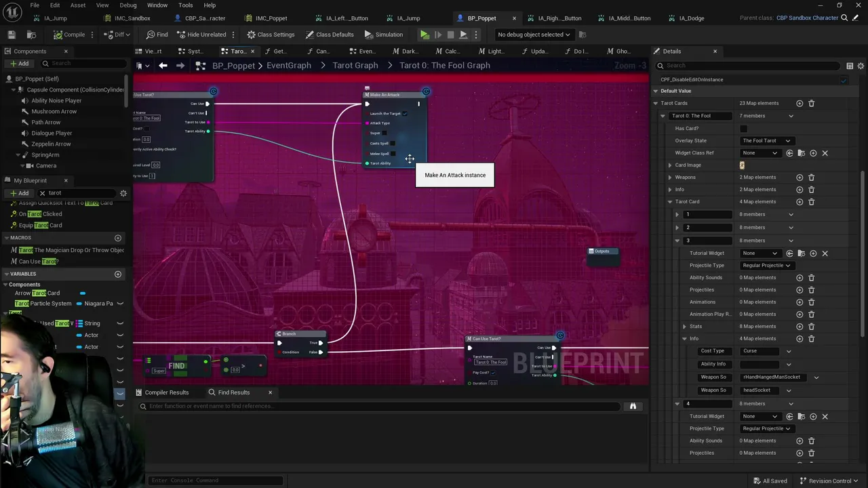Open the Tools menu
The height and width of the screenshot is (488, 868).
coord(185,5)
